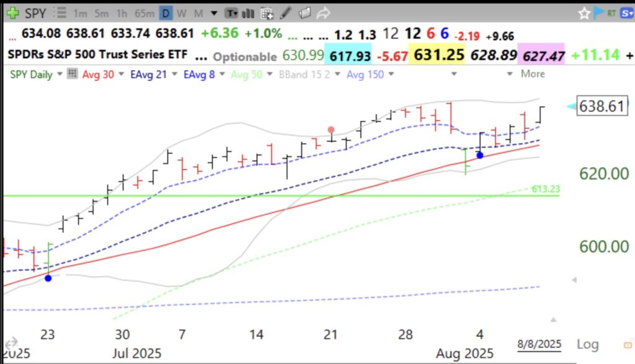635x364 pixels.
Task: Click the cyan price pointer arrow beside 638.61
Action: point(571,107)
